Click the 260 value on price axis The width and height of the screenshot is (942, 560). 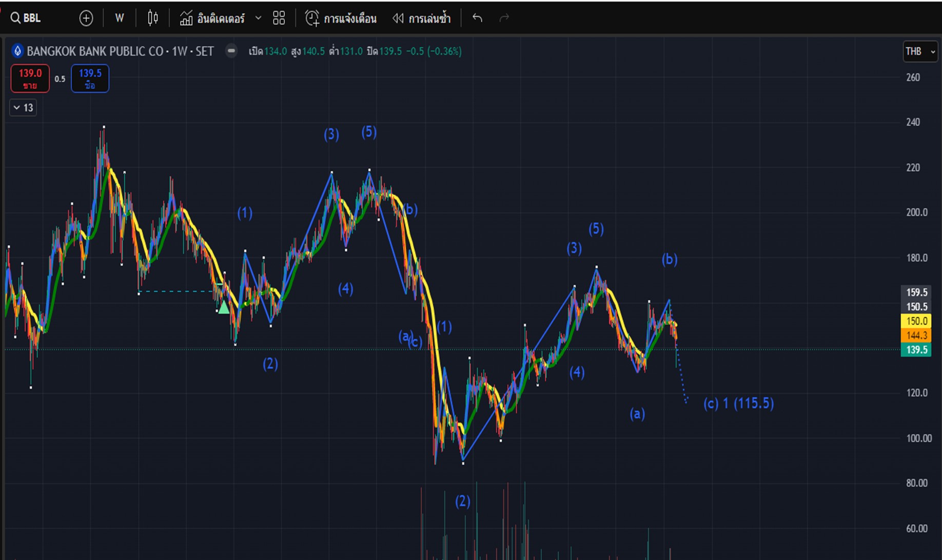[x=913, y=77]
